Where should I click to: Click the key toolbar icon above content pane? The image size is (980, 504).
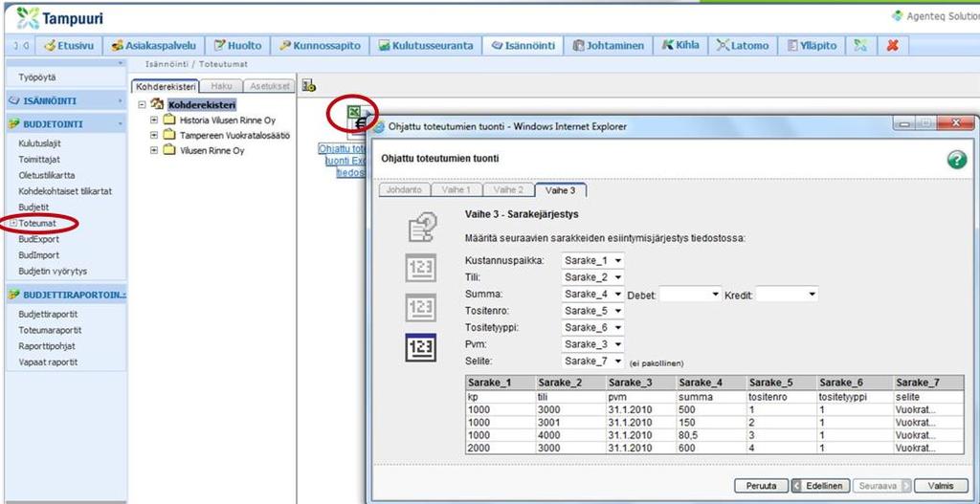pyautogui.click(x=309, y=86)
